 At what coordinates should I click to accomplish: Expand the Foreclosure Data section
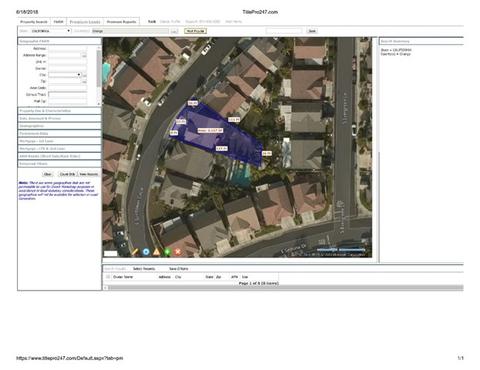coord(59,133)
